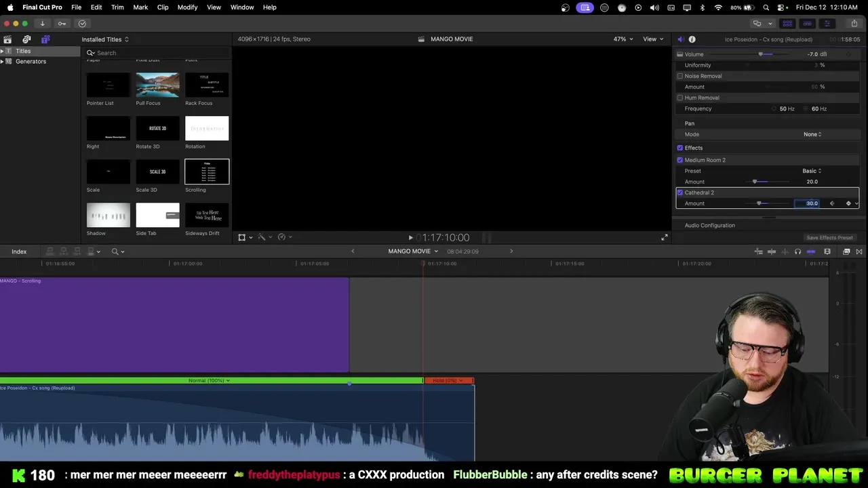Open the Info inspector icon

(692, 39)
